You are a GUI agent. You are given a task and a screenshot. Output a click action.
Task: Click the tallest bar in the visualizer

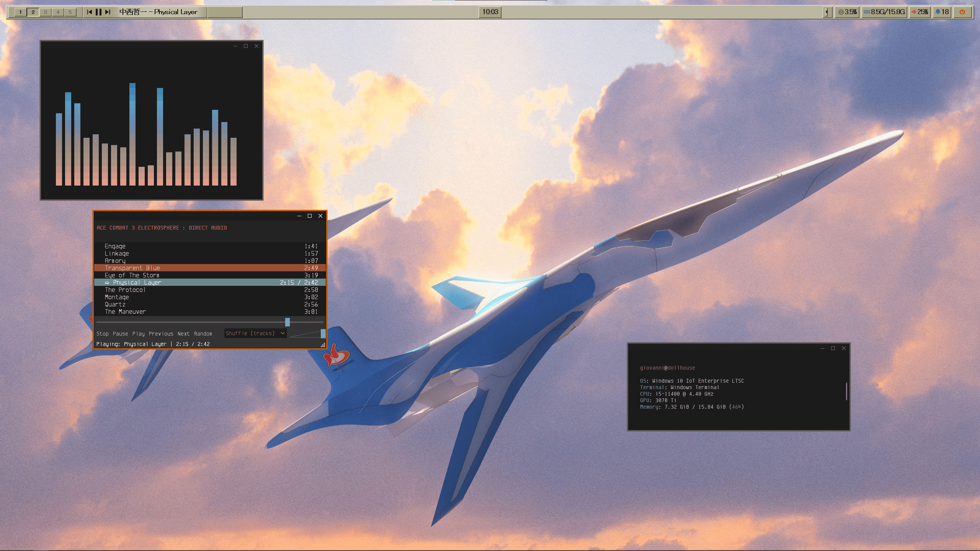(x=132, y=134)
